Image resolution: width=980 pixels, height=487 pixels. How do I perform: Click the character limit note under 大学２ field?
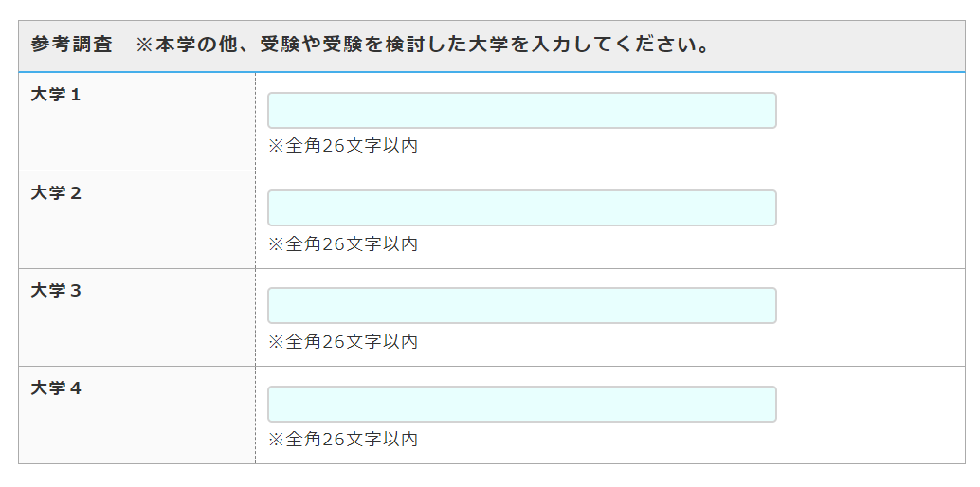pyautogui.click(x=342, y=244)
